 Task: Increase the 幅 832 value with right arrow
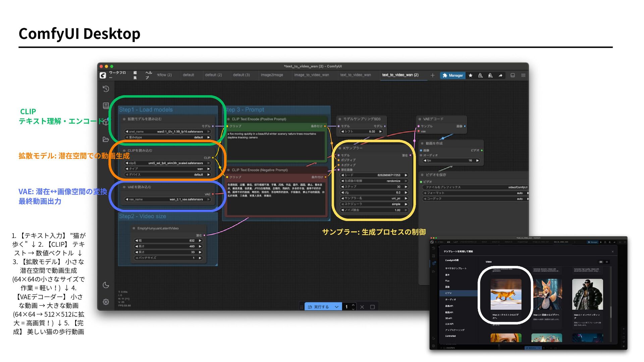200,241
